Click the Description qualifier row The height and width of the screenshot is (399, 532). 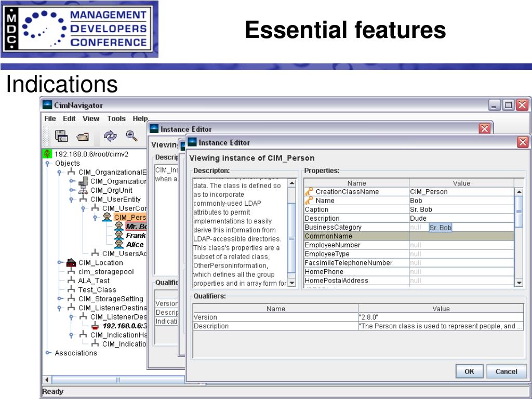point(358,326)
